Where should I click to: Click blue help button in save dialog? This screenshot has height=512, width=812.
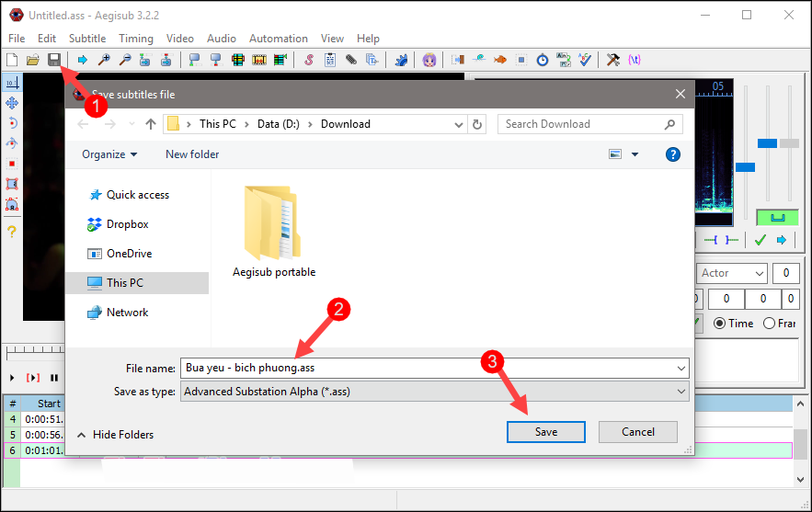click(673, 154)
